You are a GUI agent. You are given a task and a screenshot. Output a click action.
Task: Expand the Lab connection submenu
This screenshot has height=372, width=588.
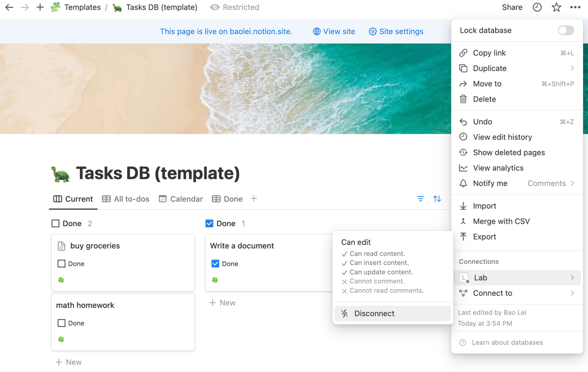click(517, 278)
